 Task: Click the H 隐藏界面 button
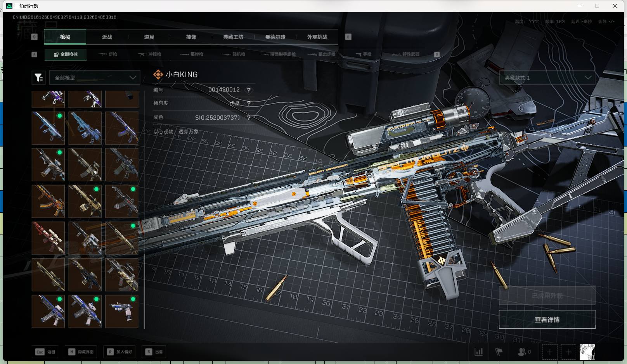coord(81,352)
